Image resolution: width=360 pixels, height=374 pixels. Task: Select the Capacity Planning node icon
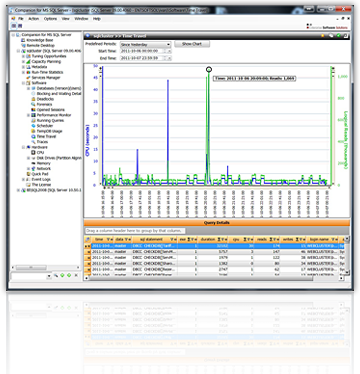click(28, 61)
